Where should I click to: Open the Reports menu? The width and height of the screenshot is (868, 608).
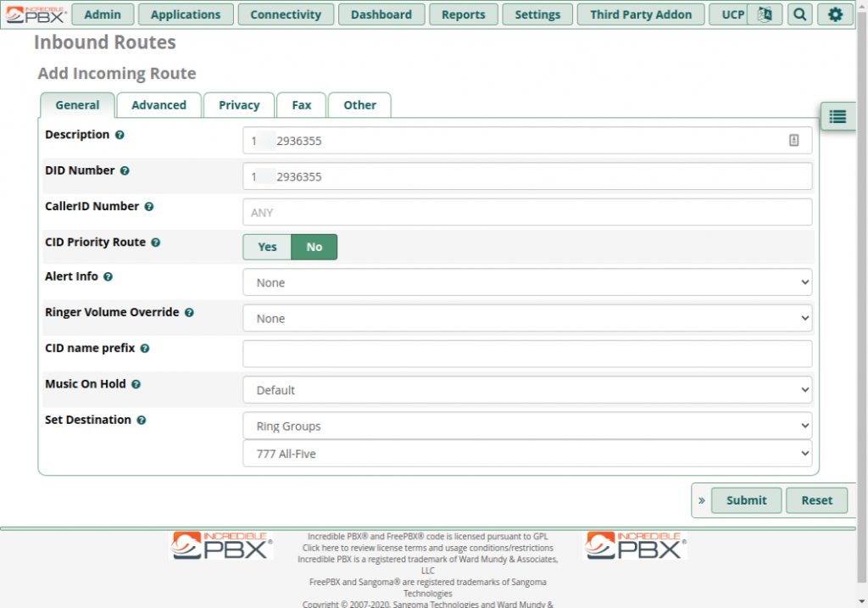point(464,14)
